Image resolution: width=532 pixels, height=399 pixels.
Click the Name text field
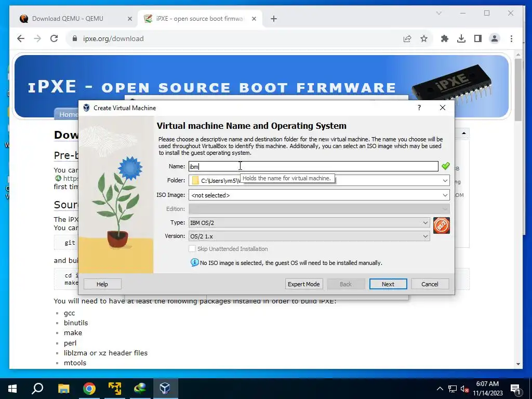[x=313, y=166]
